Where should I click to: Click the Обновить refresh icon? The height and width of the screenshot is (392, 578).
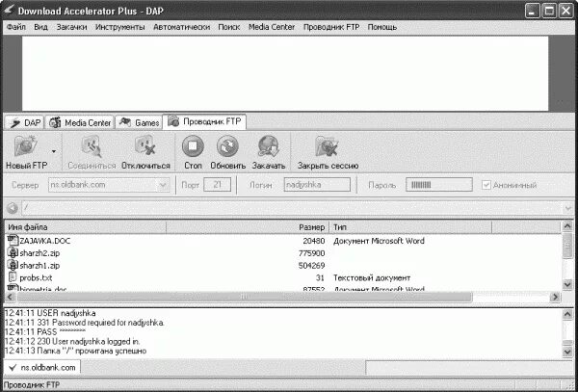[227, 146]
